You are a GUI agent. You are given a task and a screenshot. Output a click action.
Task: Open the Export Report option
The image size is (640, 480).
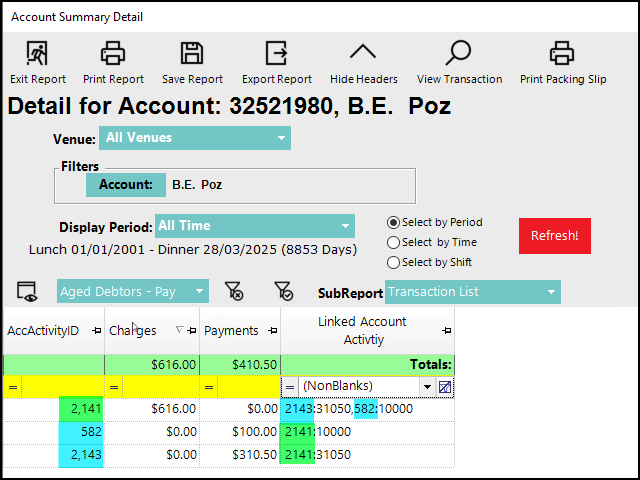pyautogui.click(x=277, y=54)
